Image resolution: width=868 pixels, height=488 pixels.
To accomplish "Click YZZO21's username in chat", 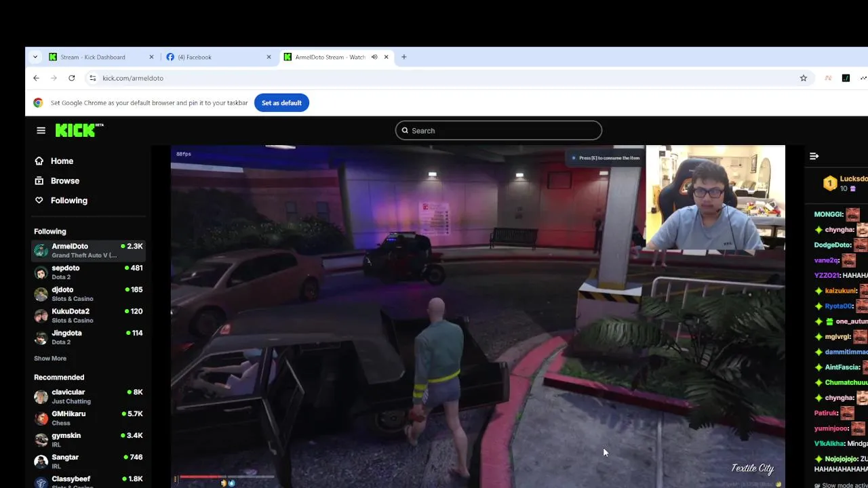I will tap(827, 275).
